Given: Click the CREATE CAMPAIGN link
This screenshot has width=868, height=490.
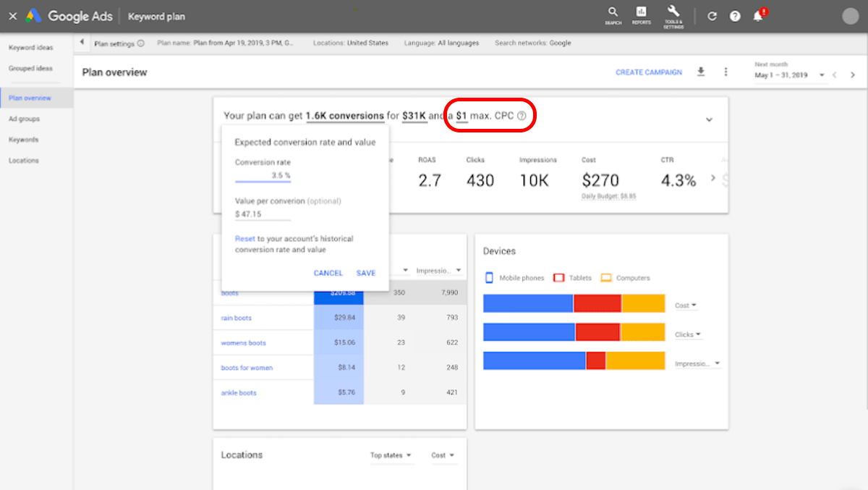Looking at the screenshot, I should [x=648, y=72].
